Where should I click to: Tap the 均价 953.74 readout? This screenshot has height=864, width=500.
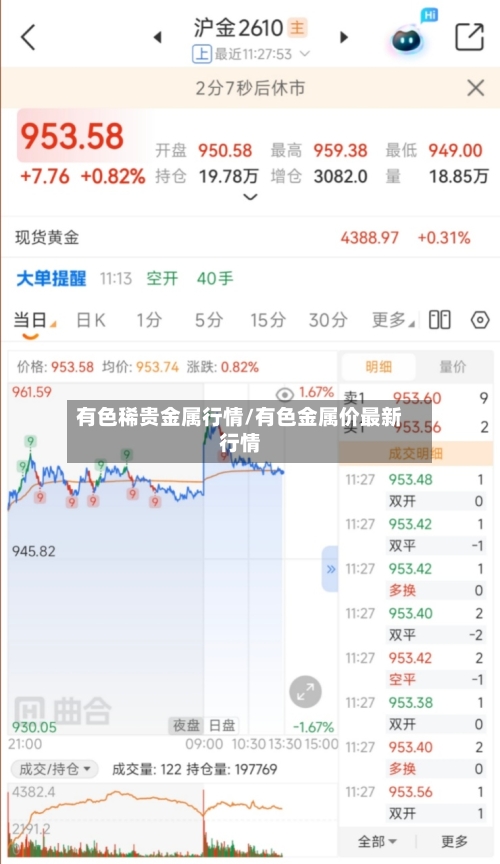point(141,367)
